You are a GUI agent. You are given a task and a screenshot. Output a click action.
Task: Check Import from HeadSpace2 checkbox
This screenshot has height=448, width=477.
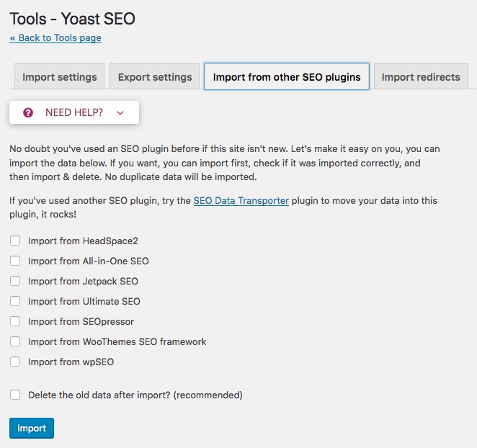[15, 241]
